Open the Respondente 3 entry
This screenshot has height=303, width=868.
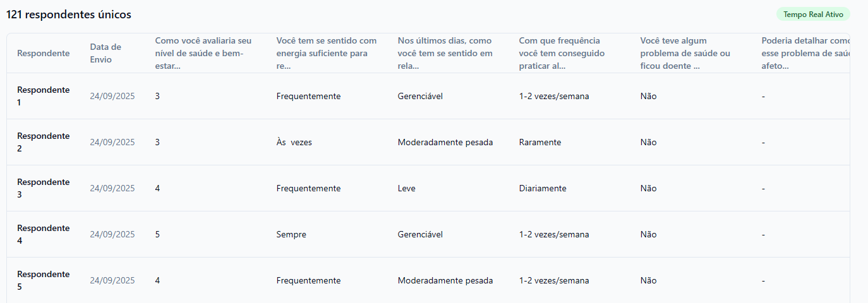pyautogui.click(x=43, y=188)
